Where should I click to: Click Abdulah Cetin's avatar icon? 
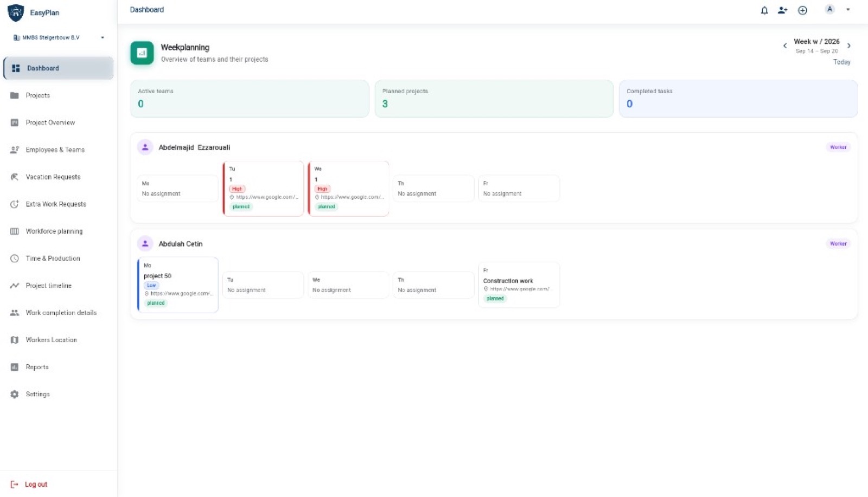pyautogui.click(x=145, y=243)
